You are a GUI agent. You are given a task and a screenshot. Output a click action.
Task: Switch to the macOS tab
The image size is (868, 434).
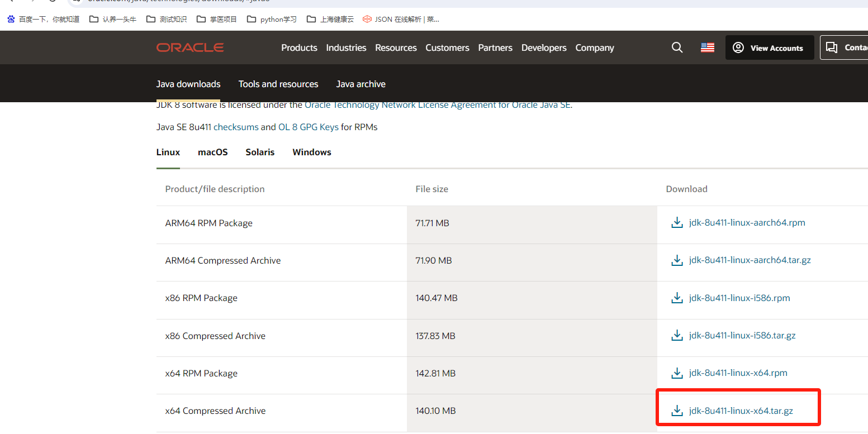pyautogui.click(x=213, y=152)
